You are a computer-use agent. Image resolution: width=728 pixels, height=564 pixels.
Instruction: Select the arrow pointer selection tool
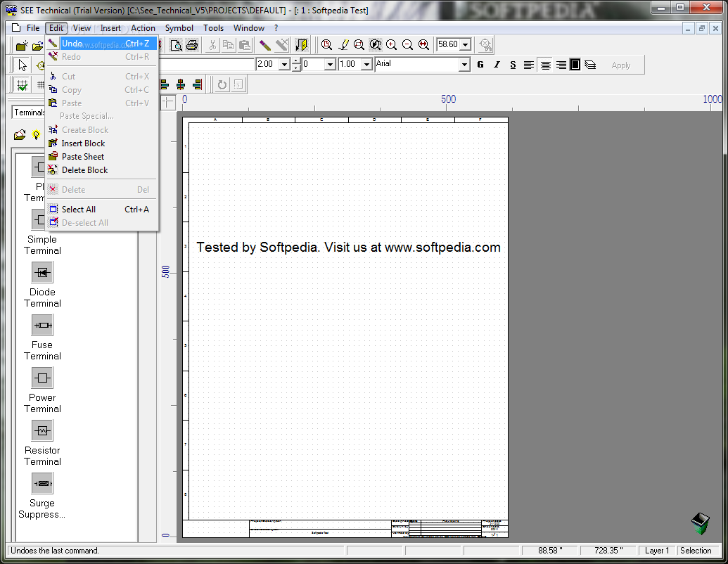[x=23, y=65]
